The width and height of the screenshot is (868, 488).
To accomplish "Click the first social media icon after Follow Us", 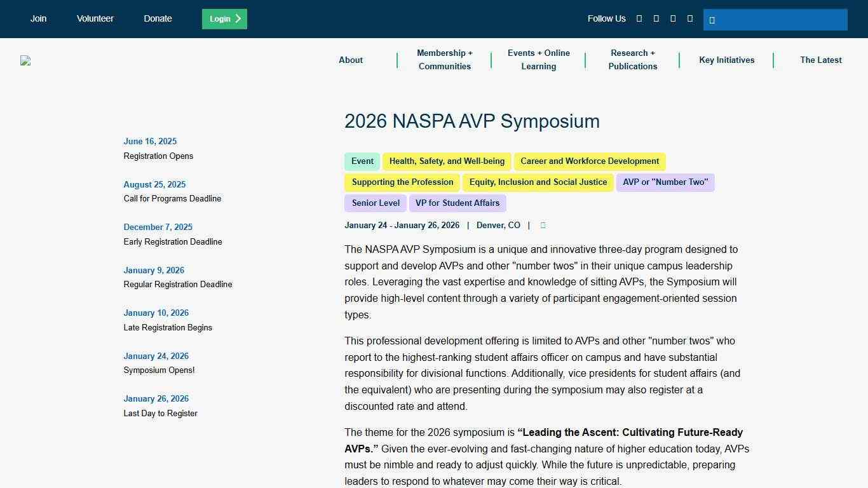I will [639, 18].
